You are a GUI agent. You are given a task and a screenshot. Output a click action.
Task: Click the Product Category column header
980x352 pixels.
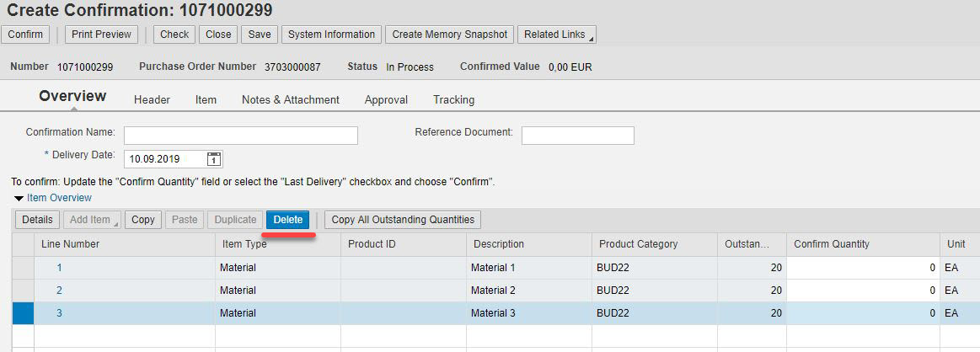[655, 244]
